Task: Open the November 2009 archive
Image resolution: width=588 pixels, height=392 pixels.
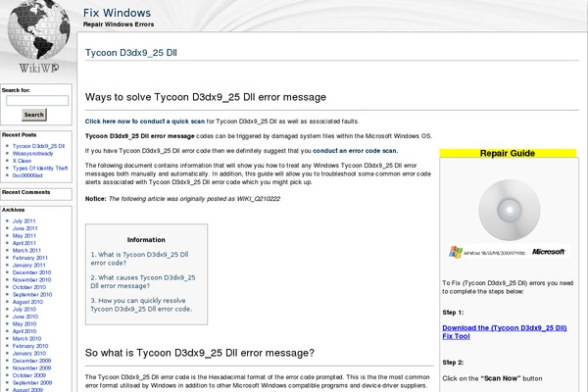Action: click(x=31, y=368)
